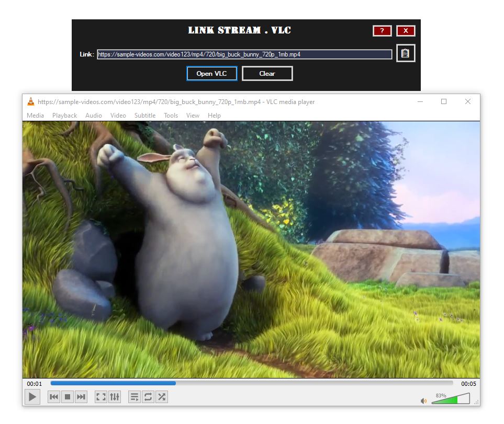Go to previous media in VLC
This screenshot has height=424, width=504.
point(54,397)
